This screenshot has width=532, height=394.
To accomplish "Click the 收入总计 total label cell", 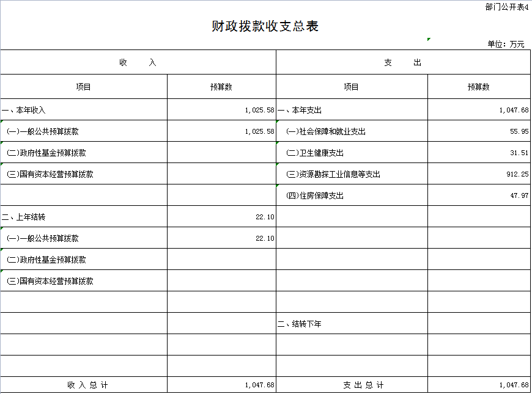I will click(x=84, y=385).
